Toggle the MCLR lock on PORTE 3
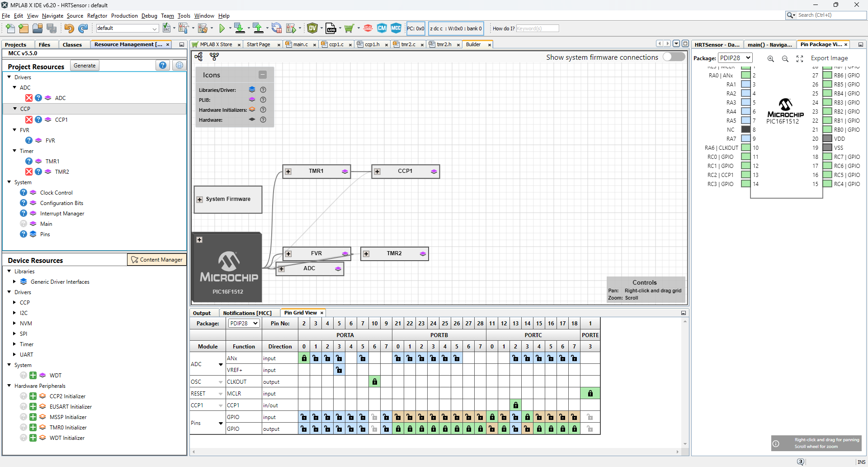This screenshot has width=868, height=467. (590, 394)
